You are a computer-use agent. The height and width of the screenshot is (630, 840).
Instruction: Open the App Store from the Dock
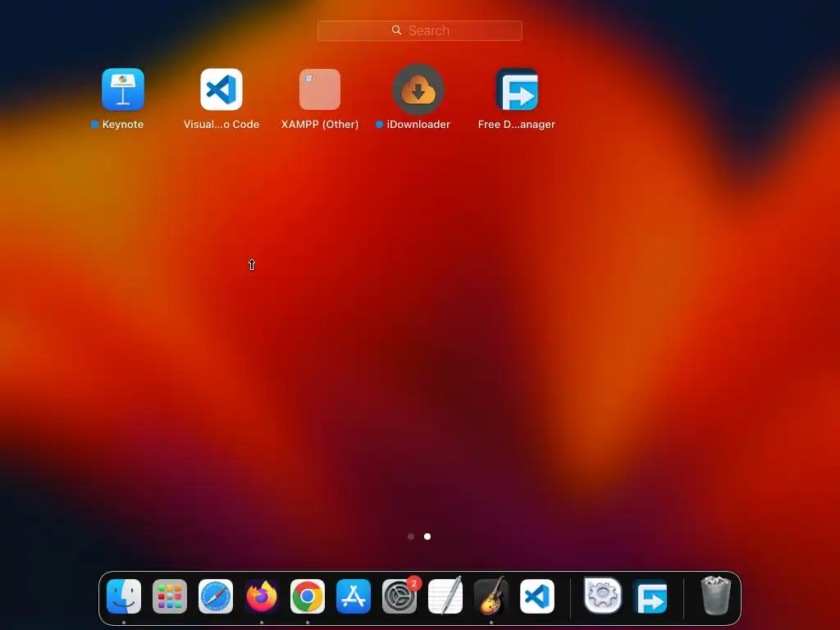(354, 596)
